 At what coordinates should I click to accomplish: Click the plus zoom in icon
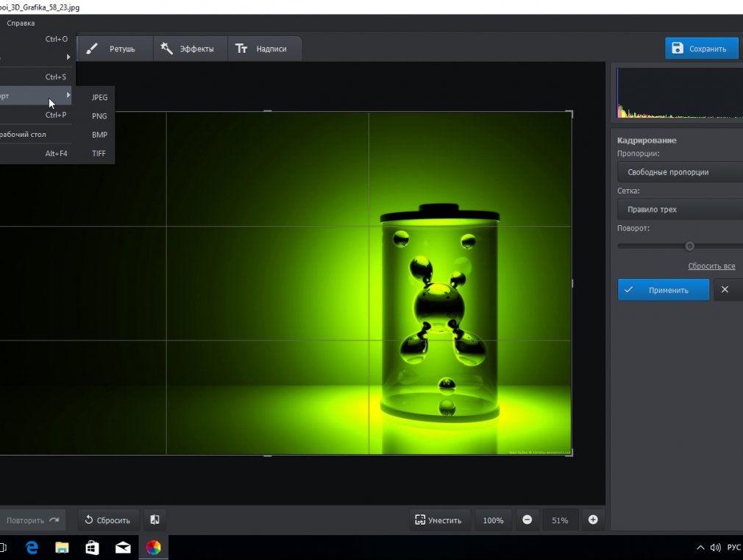593,520
